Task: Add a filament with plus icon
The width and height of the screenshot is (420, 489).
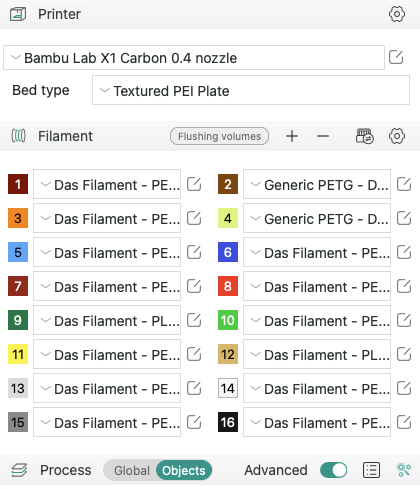Action: point(292,136)
